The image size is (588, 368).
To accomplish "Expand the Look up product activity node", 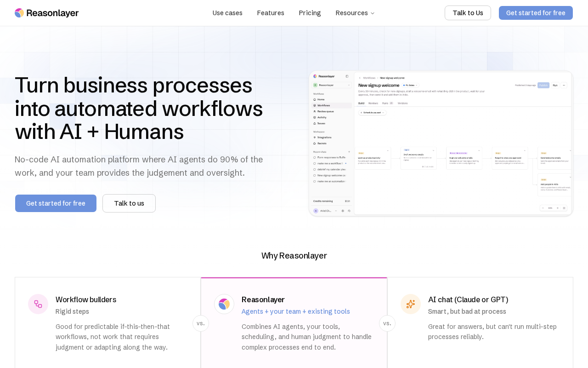I will click(x=388, y=150).
